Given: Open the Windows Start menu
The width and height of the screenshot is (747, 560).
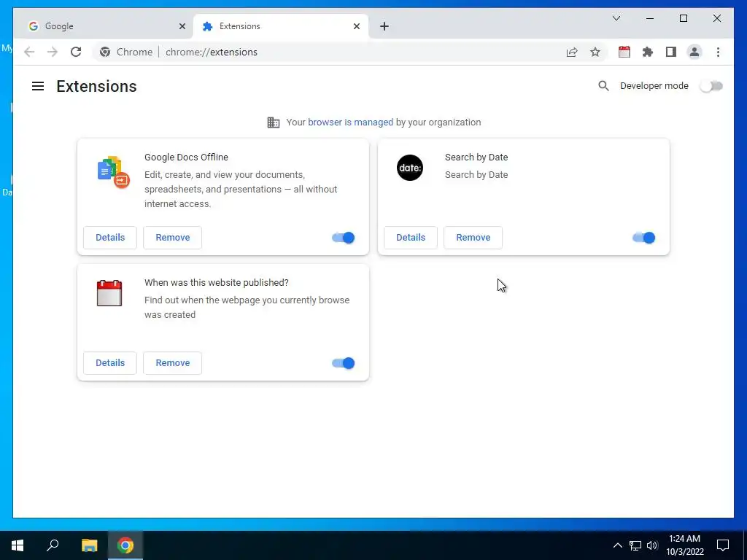Looking at the screenshot, I should (x=18, y=545).
